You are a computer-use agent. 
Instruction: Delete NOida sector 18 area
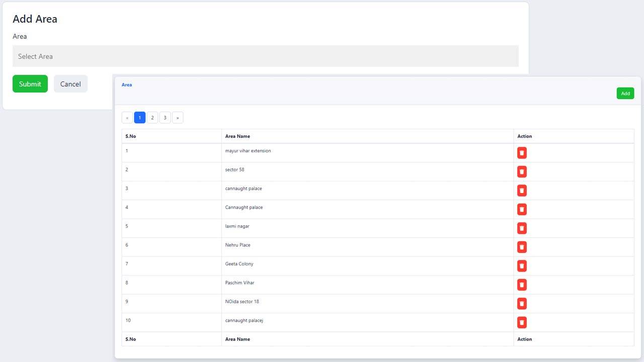[x=522, y=304]
